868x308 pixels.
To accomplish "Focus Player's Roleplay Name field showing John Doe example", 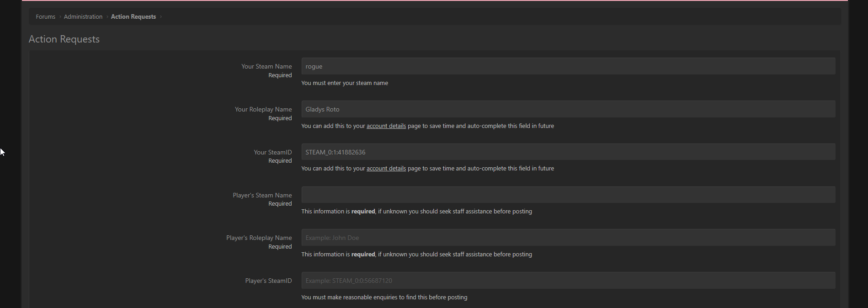I will (568, 238).
